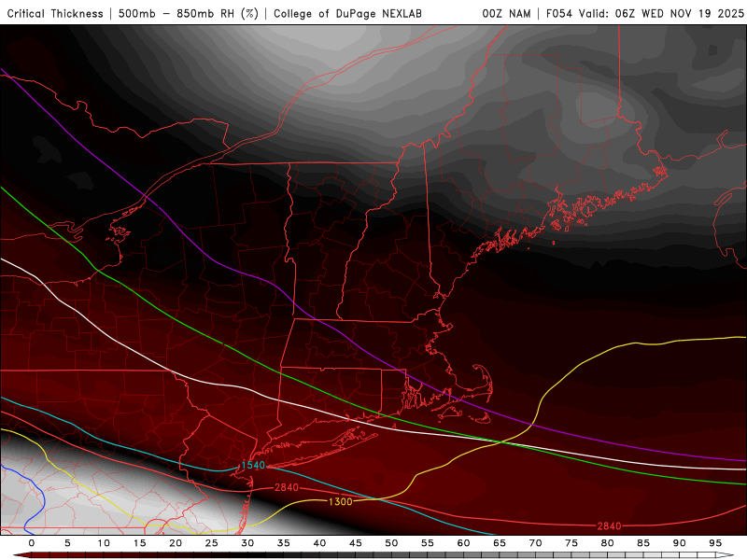The image size is (747, 560).
Task: Click the colorbar label 65
Action: (500, 543)
